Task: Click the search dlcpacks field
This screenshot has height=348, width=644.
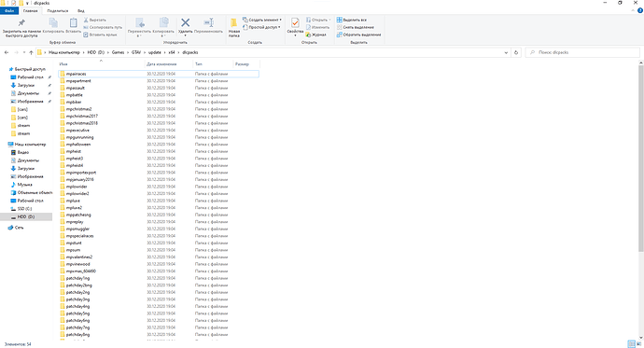Action: tap(582, 52)
